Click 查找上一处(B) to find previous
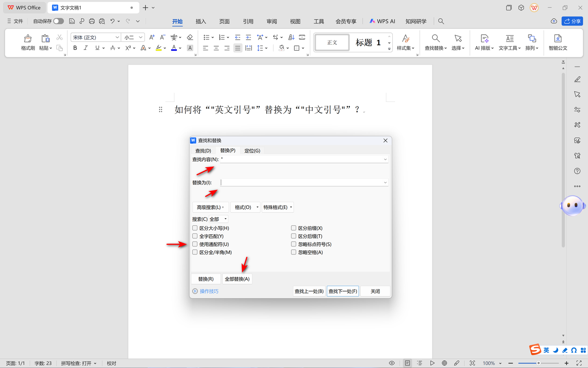 (309, 291)
